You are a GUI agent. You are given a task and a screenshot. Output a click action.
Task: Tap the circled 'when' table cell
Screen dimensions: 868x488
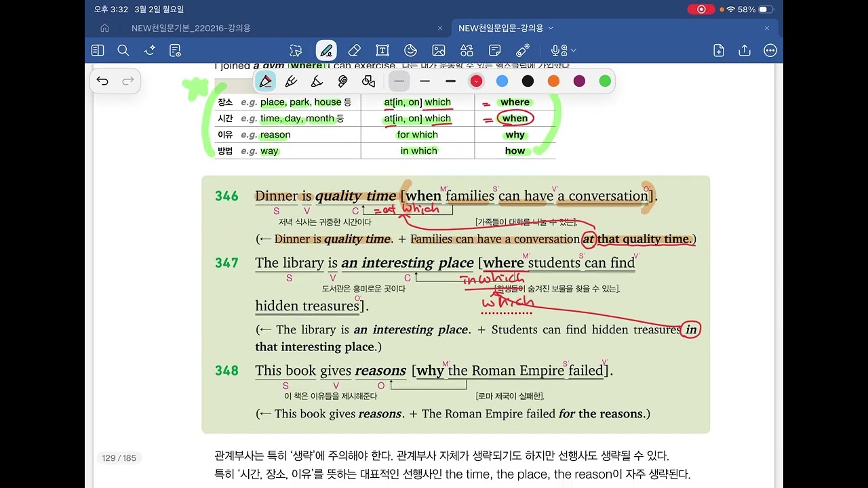click(515, 119)
